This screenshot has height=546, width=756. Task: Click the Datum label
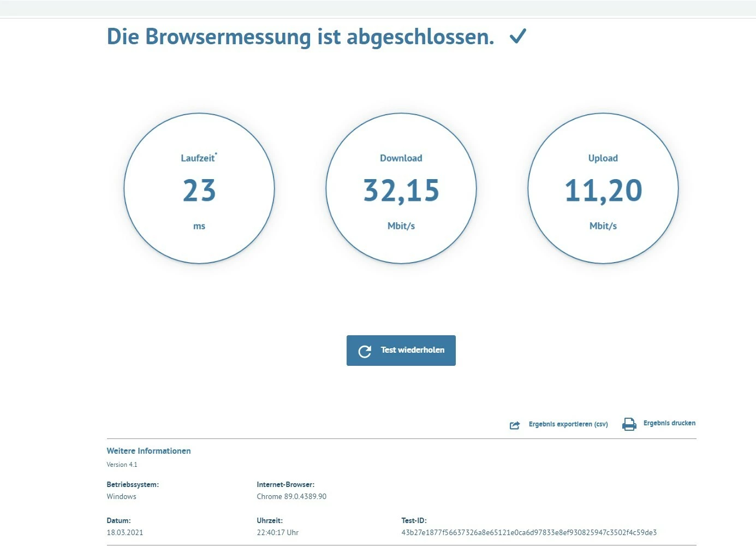coord(118,521)
